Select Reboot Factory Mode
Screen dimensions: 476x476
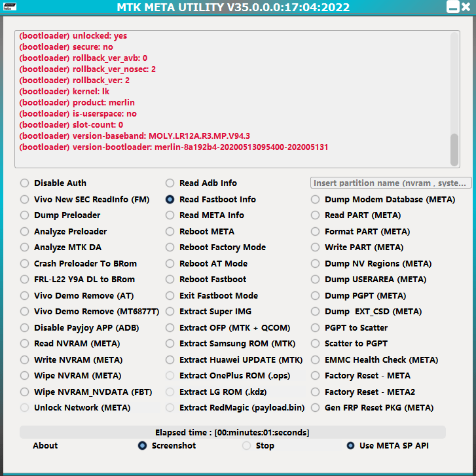pyautogui.click(x=170, y=247)
